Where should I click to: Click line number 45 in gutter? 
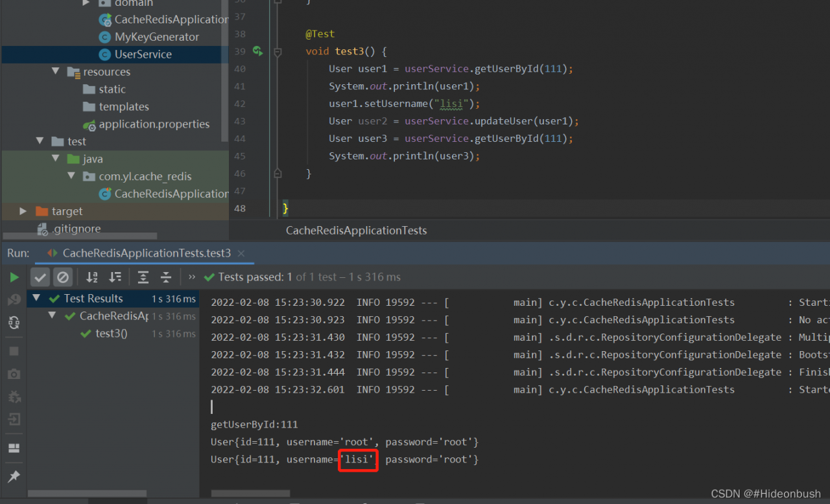click(240, 156)
